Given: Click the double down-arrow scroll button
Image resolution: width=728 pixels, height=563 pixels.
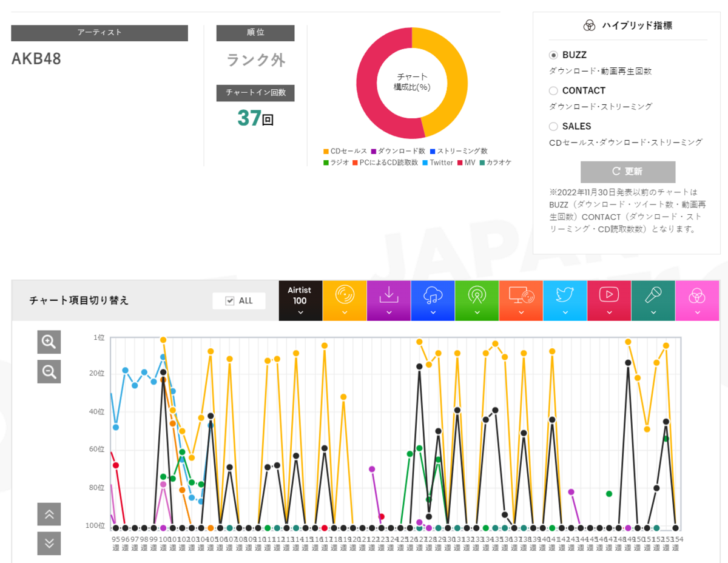Looking at the screenshot, I should pyautogui.click(x=49, y=543).
